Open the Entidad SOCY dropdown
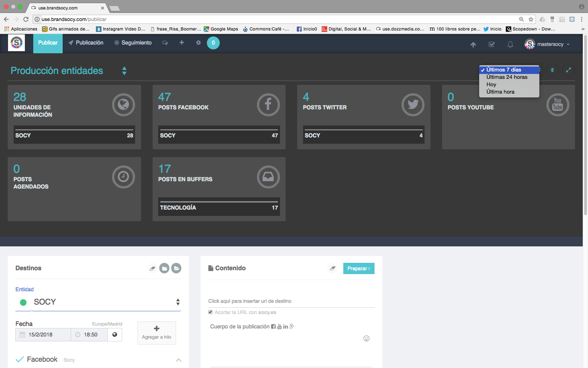Image resolution: width=588 pixels, height=368 pixels. [106, 302]
